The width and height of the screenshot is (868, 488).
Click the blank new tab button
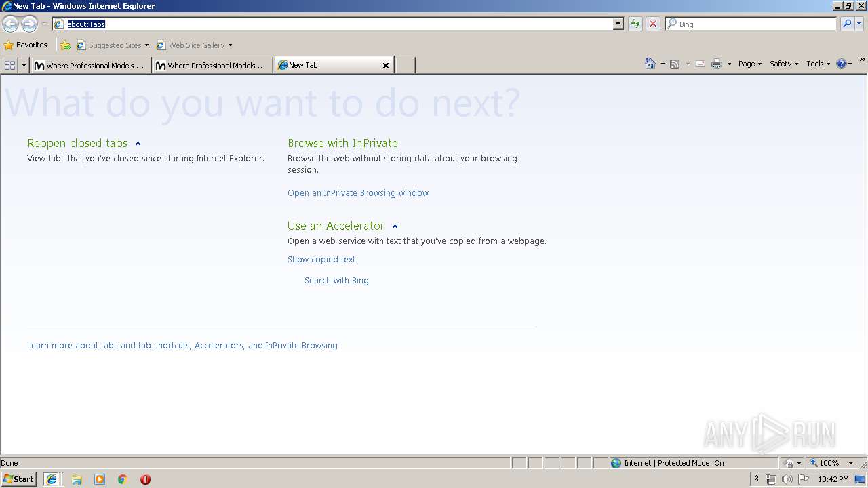(405, 66)
